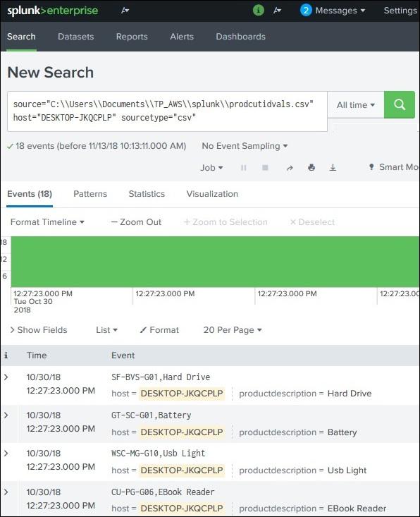Stop the search job
The width and height of the screenshot is (420, 517).
pyautogui.click(x=265, y=168)
